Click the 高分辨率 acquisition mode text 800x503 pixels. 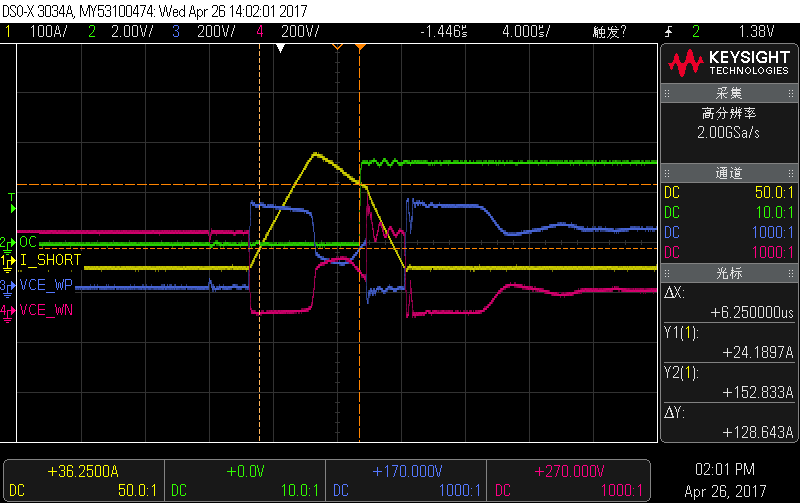tap(729, 113)
